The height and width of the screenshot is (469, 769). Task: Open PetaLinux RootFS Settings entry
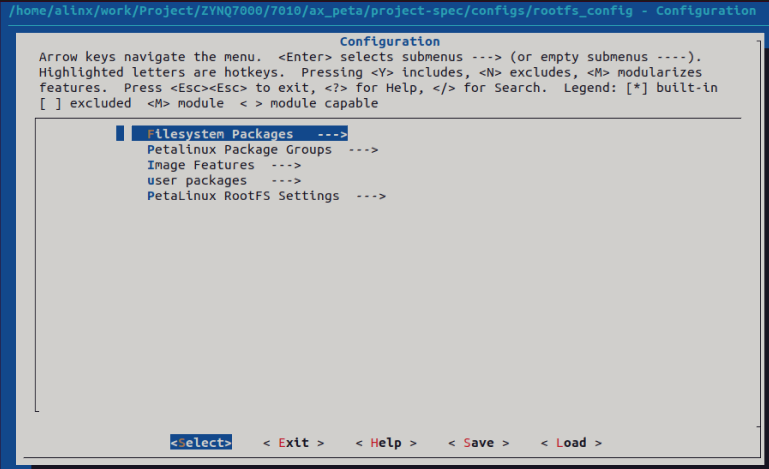pos(266,196)
